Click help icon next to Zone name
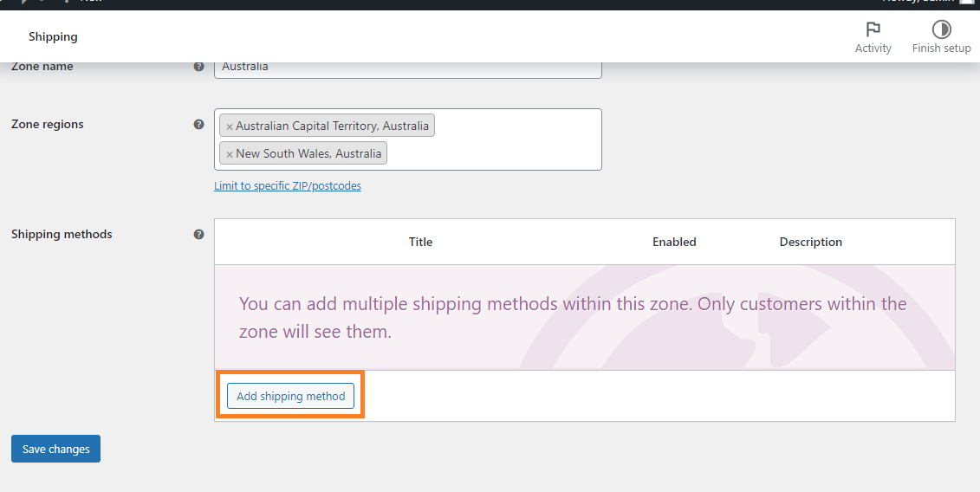Image resolution: width=980 pixels, height=492 pixels. [x=198, y=67]
